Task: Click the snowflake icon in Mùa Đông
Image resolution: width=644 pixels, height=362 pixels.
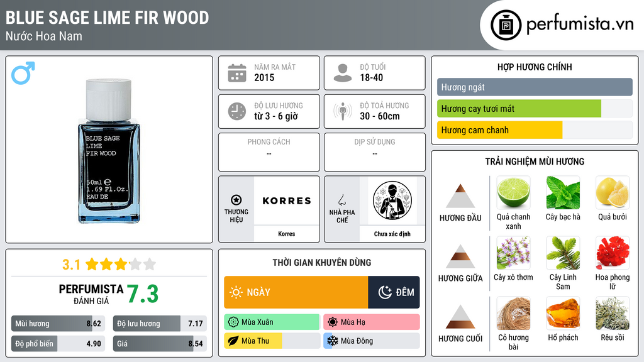Action: (332, 341)
